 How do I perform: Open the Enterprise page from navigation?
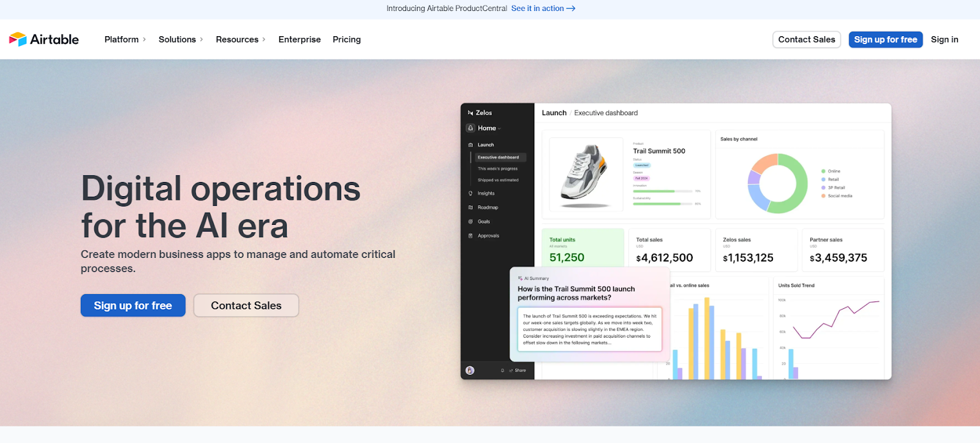[300, 39]
